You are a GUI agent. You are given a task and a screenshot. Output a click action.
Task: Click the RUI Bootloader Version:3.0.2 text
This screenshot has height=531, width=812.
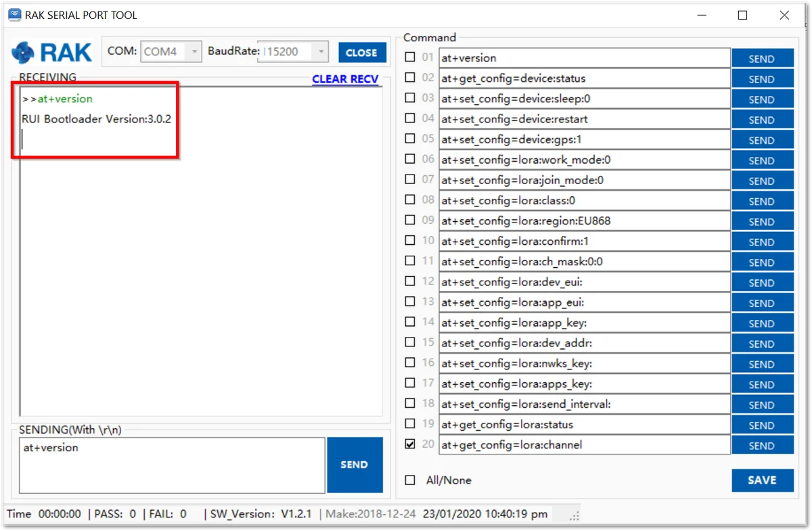point(97,119)
